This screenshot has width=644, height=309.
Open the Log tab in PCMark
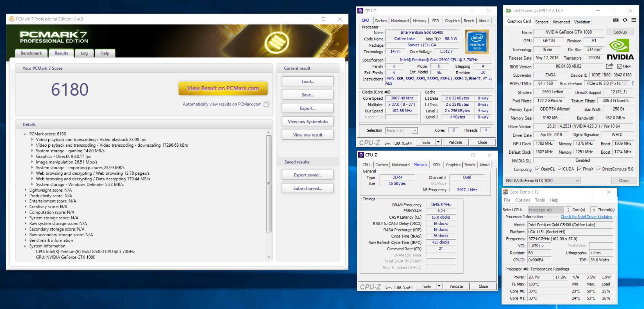pyautogui.click(x=84, y=53)
